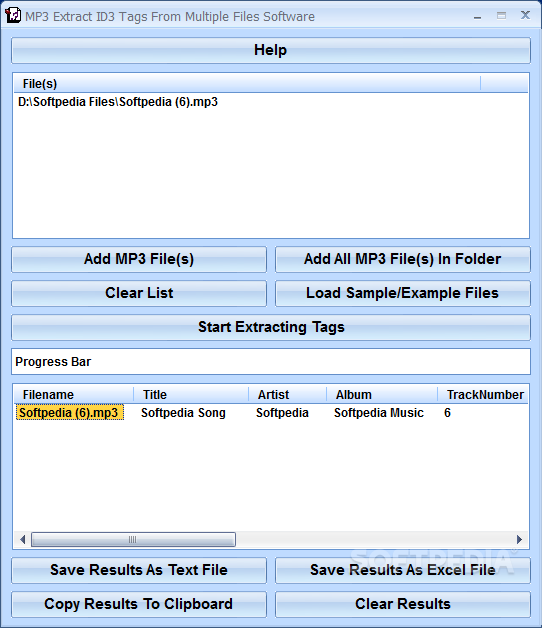Select D:\Softpedia Files\Softpedia (6).mp3 entry
The width and height of the screenshot is (542, 628).
(118, 102)
